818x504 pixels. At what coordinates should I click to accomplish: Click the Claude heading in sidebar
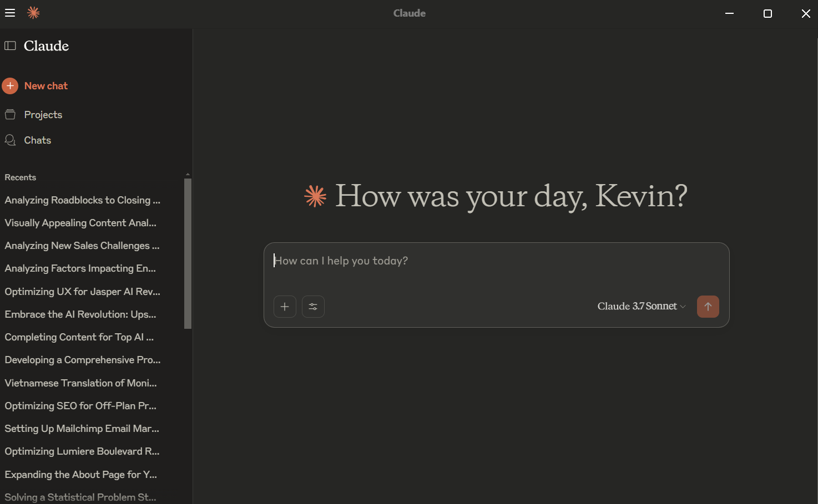click(x=47, y=45)
